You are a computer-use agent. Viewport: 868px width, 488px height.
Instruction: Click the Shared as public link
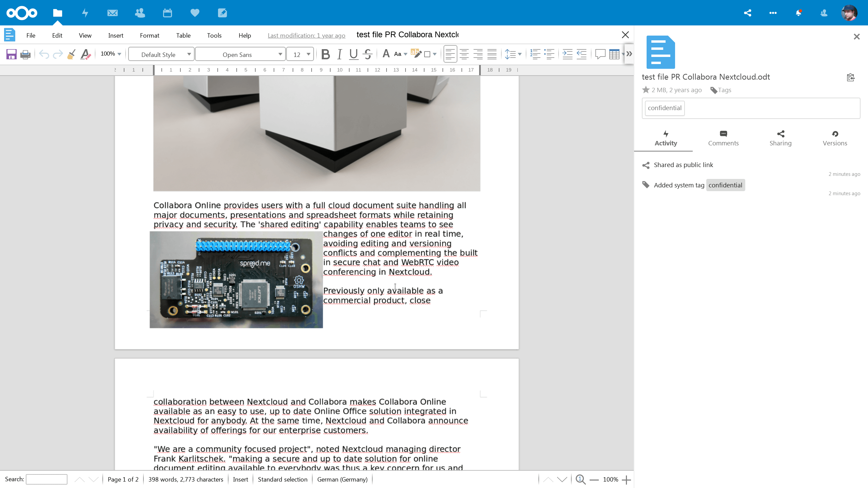[x=683, y=164]
